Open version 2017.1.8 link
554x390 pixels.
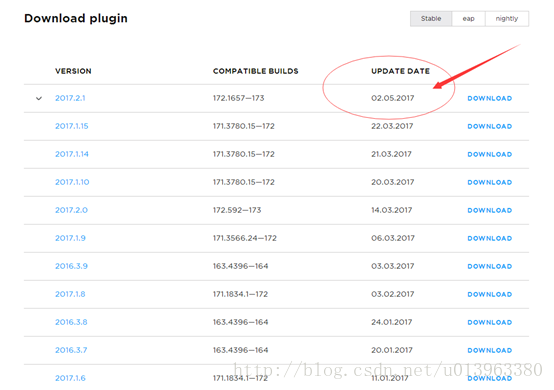tap(70, 294)
